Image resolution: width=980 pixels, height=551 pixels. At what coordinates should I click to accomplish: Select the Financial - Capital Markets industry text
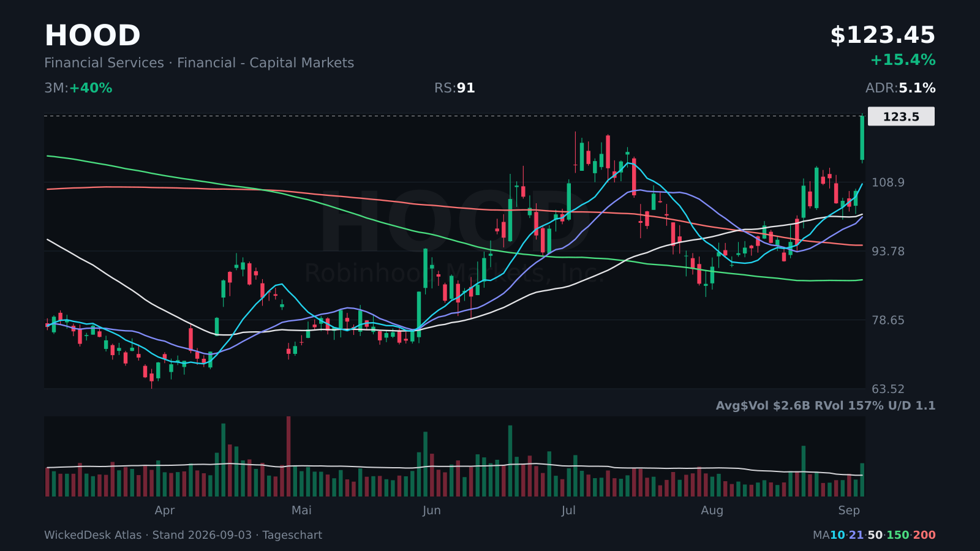[265, 63]
